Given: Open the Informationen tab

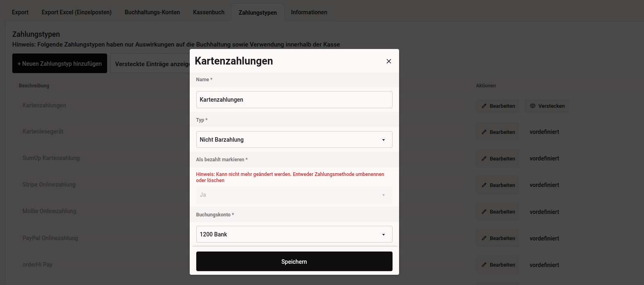Looking at the screenshot, I should pos(309,12).
